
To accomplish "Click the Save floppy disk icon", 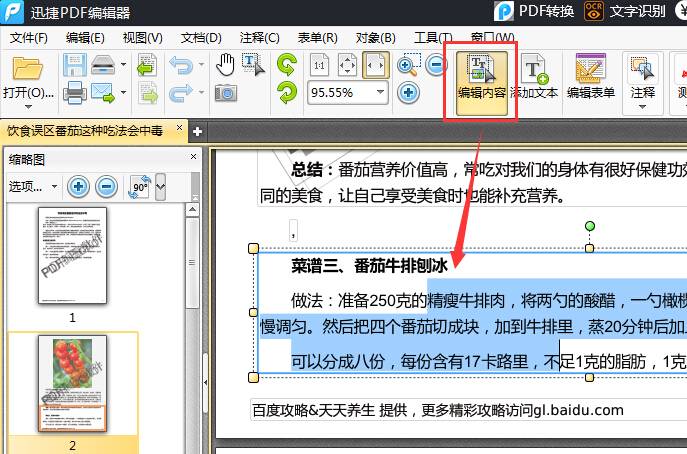I will pyautogui.click(x=74, y=66).
